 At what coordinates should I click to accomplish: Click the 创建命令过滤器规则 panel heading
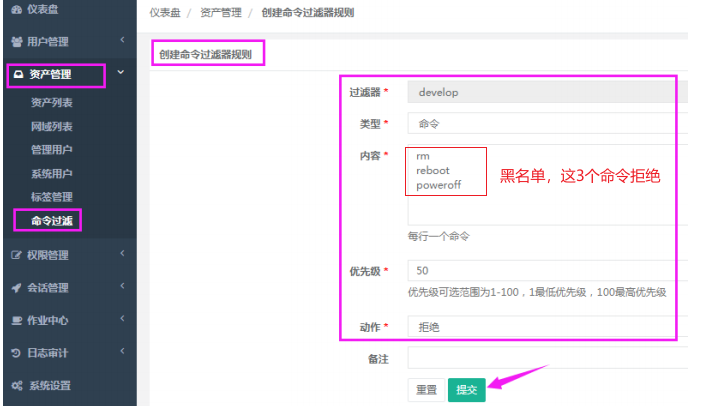pos(205,55)
